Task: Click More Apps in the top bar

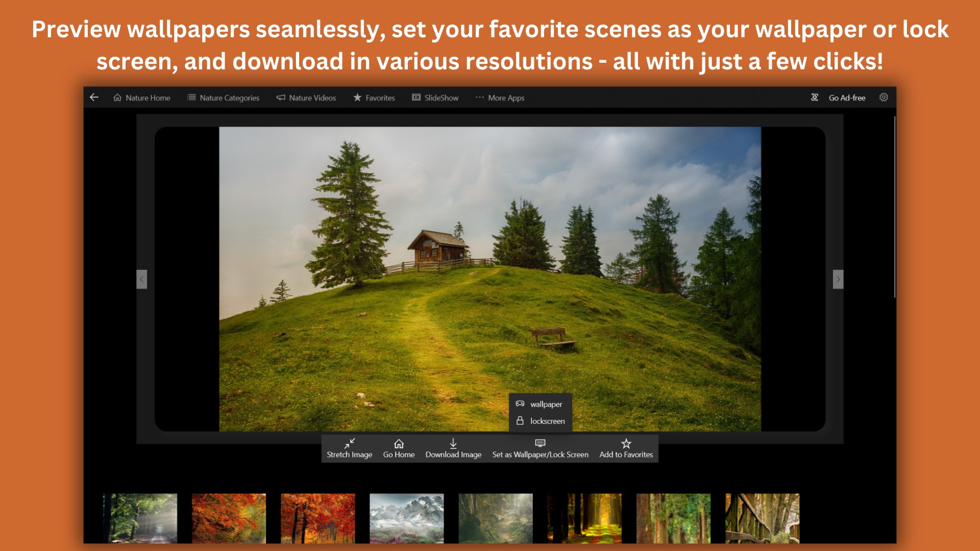Action: [500, 97]
